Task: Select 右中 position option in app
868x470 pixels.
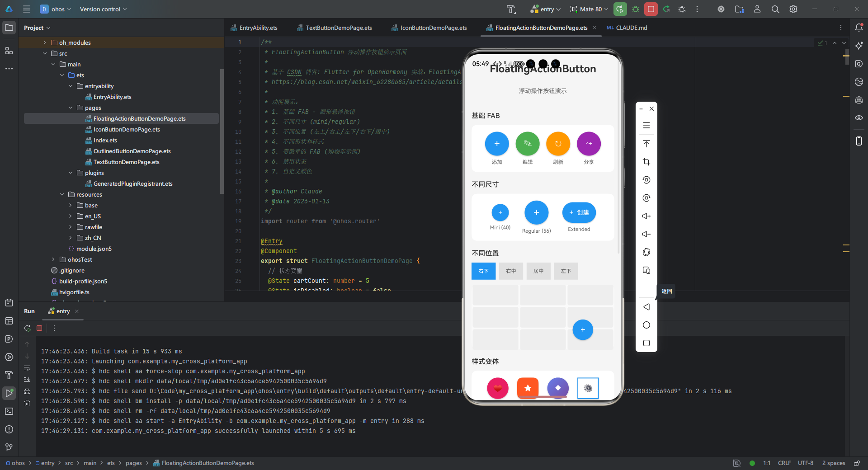Action: (x=511, y=271)
